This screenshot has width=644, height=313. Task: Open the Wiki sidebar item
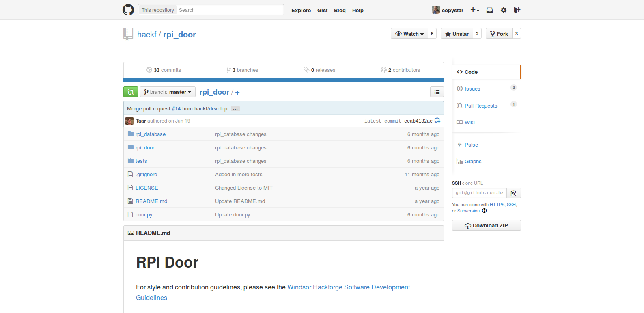tap(470, 122)
